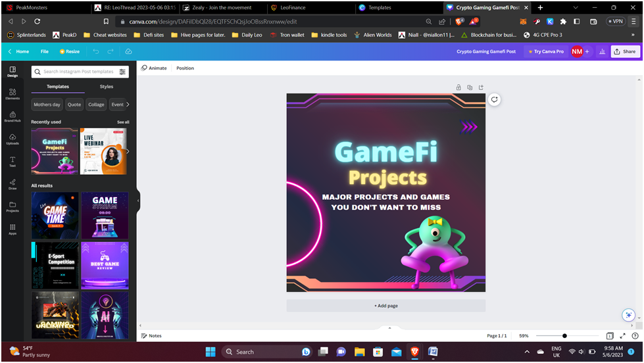Open the Resize menu
Viewport: 644px width, 363px height.
pyautogui.click(x=70, y=51)
